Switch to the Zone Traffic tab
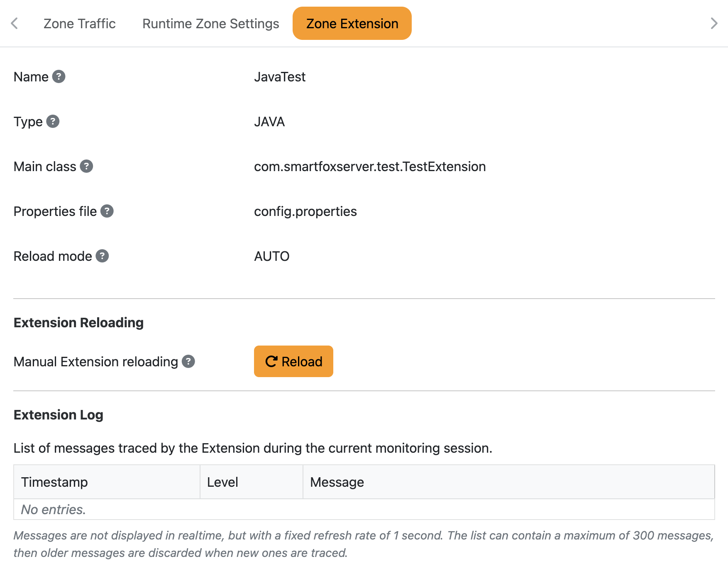Image resolution: width=728 pixels, height=564 pixels. (x=79, y=23)
